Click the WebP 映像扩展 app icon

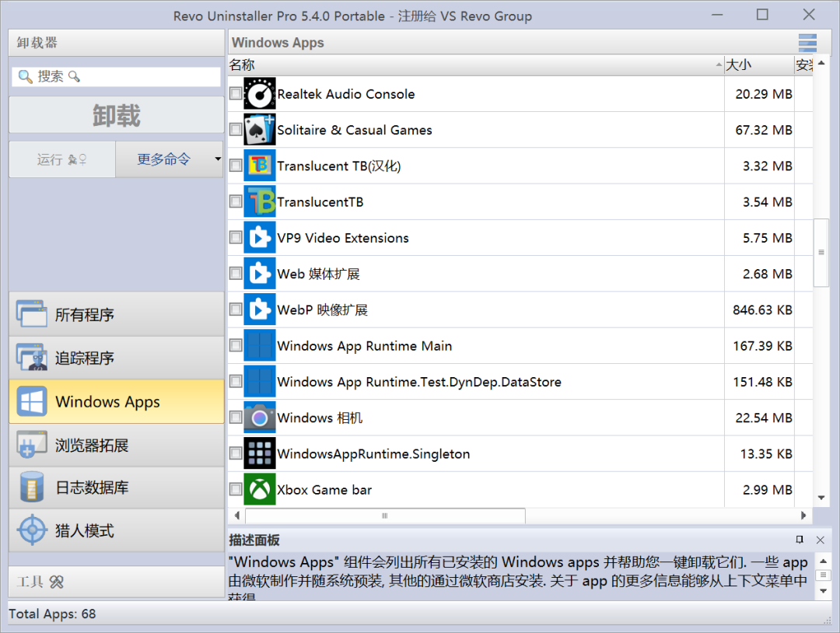260,310
